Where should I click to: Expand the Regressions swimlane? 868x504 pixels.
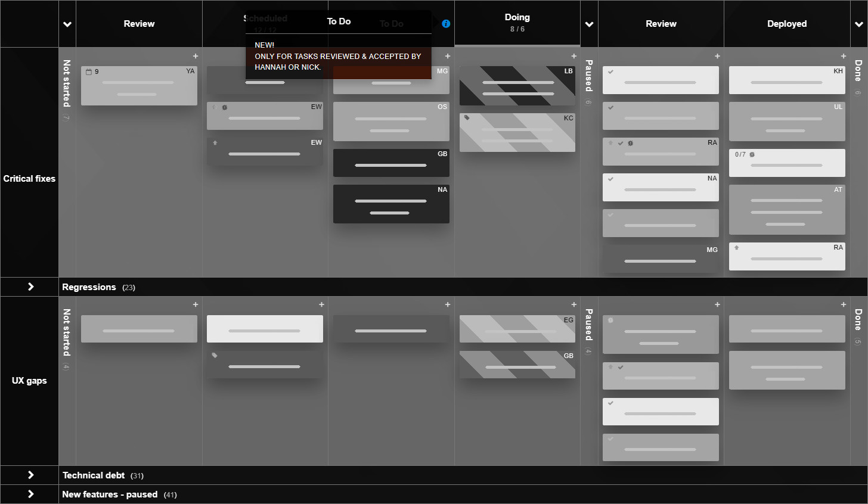30,287
